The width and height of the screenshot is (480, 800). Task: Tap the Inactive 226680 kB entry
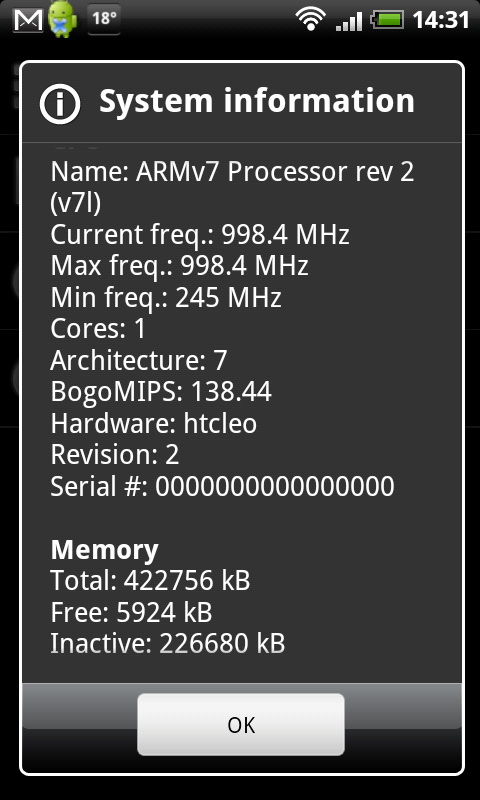[x=168, y=644]
